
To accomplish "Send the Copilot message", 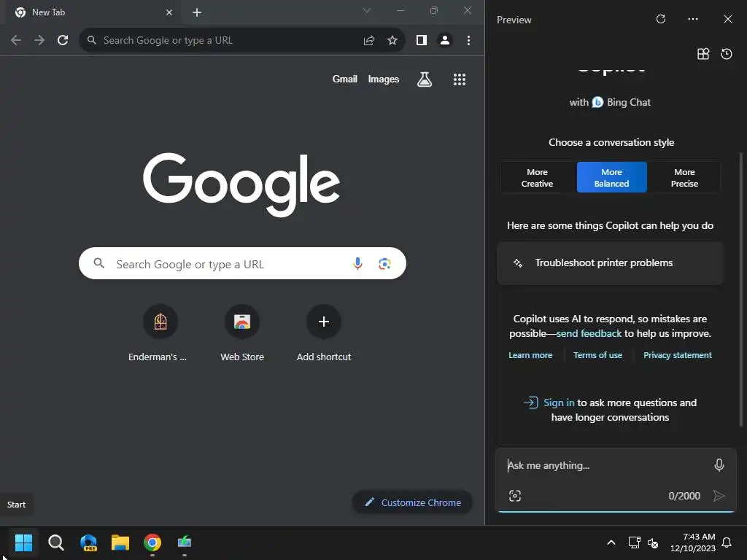I will click(719, 496).
